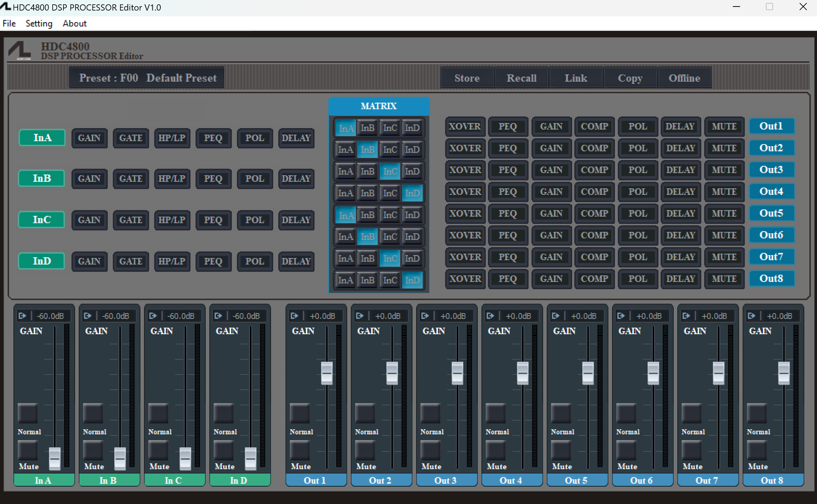Open the XOVER editor on the Out1 row
Screen dimensions: 817x504
click(x=465, y=127)
